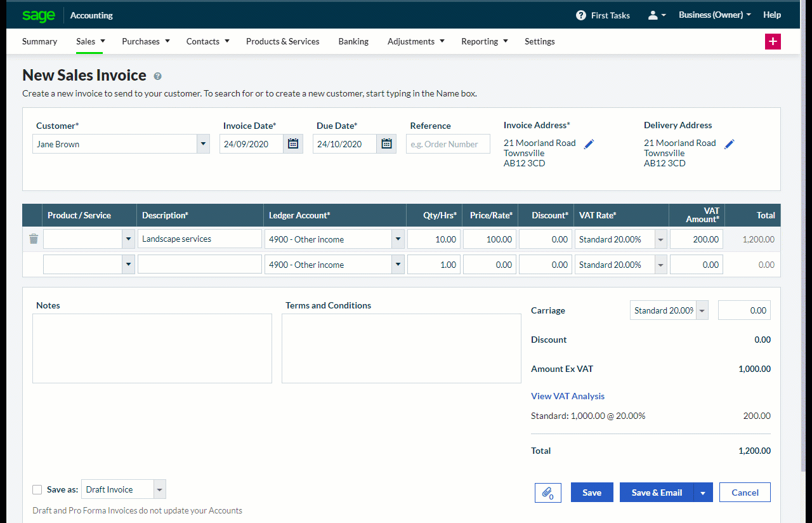Click the Cancel button
Image resolution: width=812 pixels, height=523 pixels.
point(745,493)
